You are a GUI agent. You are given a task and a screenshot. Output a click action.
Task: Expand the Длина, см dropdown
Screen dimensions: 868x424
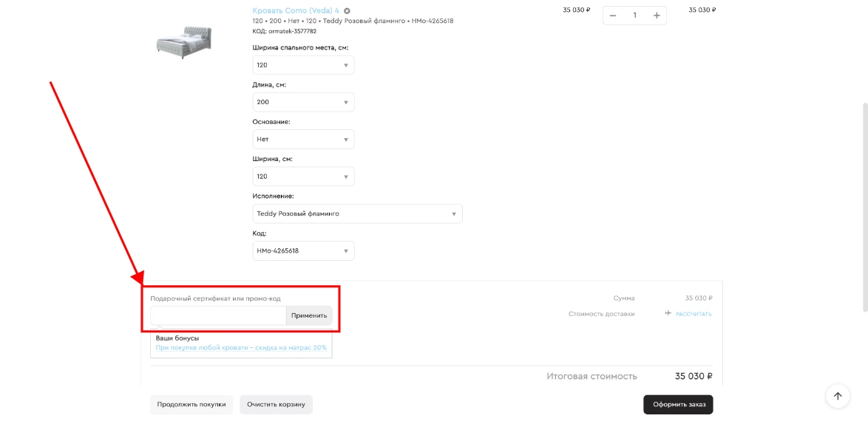coord(303,102)
